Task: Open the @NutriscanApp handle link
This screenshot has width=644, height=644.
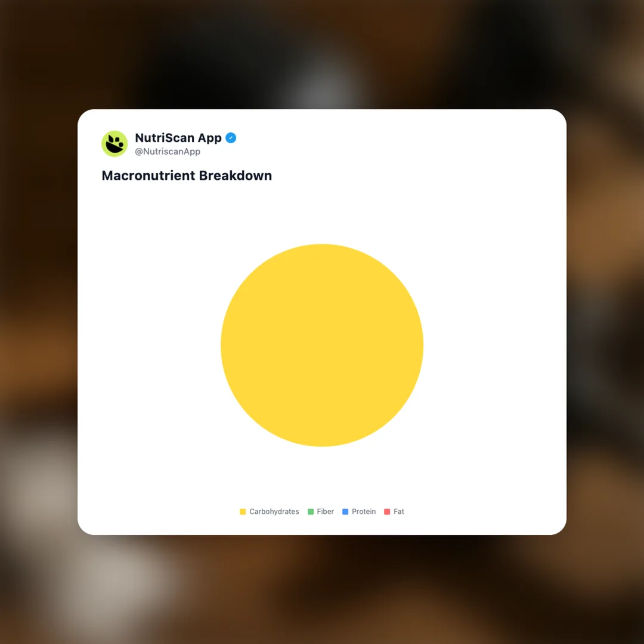Action: (168, 151)
